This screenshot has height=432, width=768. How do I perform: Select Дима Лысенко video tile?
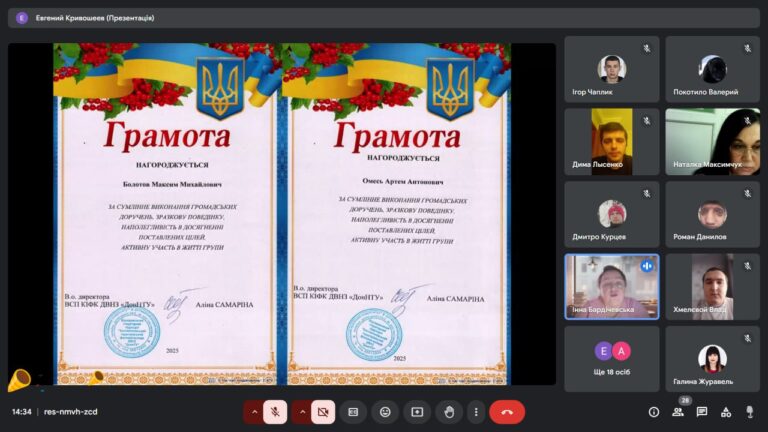pos(612,142)
